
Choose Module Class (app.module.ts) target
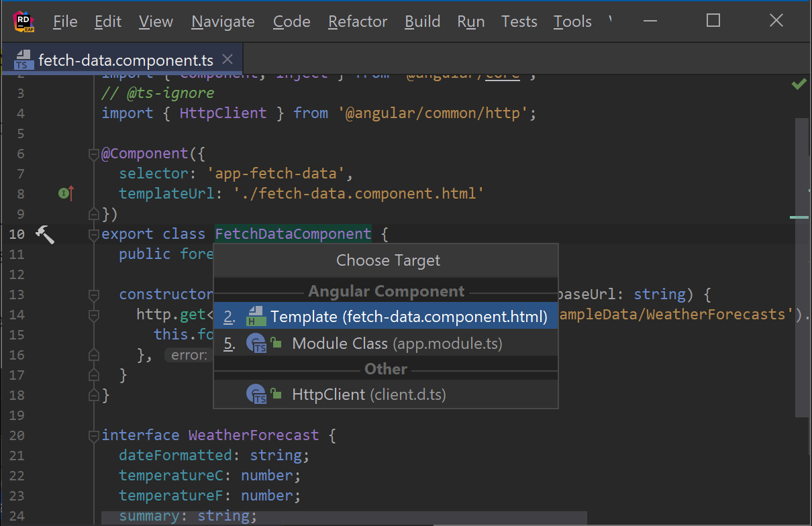coord(397,344)
